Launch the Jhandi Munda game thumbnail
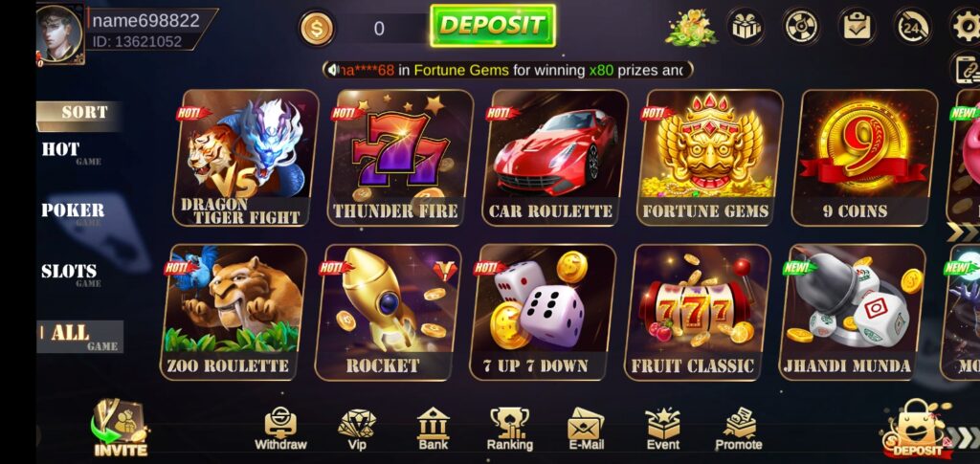This screenshot has width=980, height=464. click(x=851, y=312)
